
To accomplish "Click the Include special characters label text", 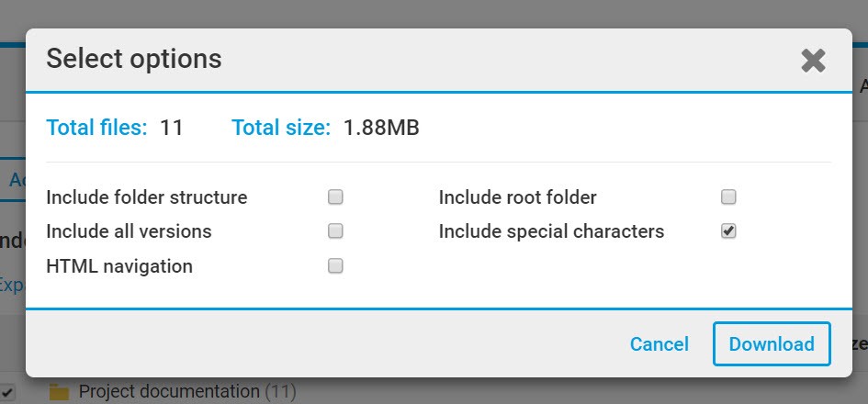I will [551, 231].
